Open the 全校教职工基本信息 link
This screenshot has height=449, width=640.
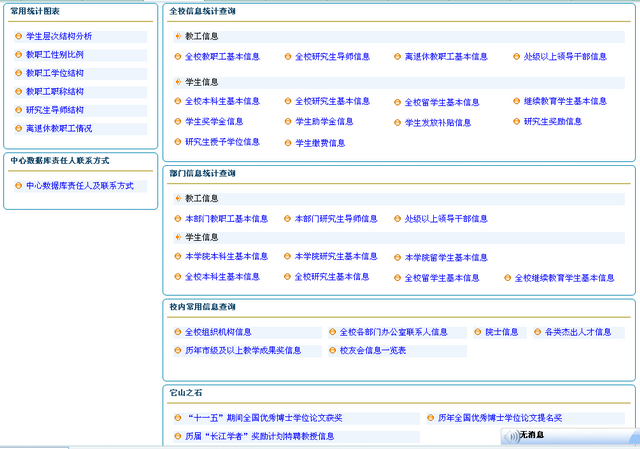(222, 57)
